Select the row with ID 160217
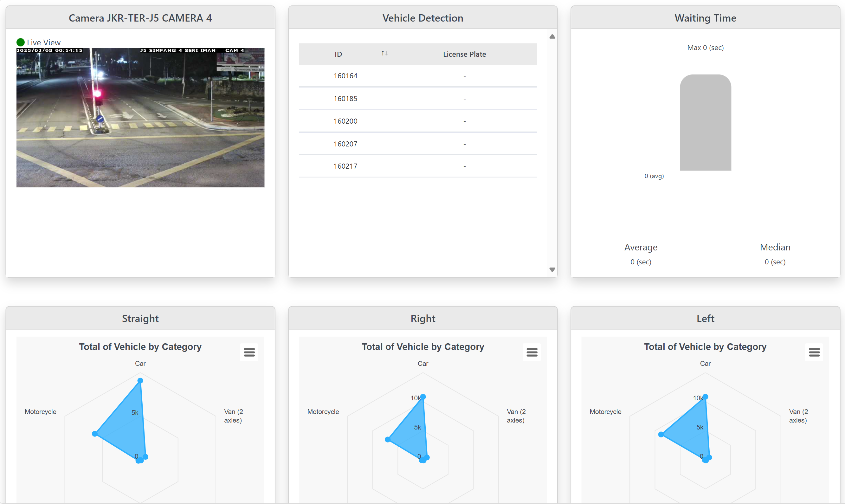The image size is (845, 504). click(x=418, y=166)
